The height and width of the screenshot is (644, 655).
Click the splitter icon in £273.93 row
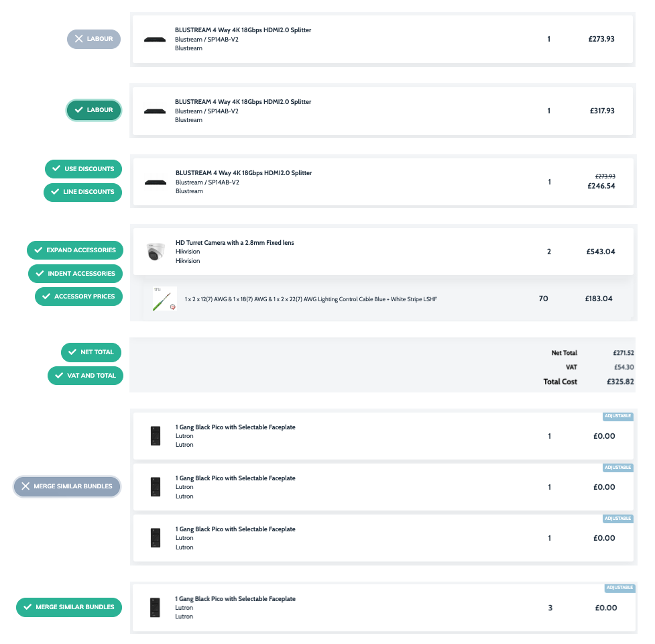155,39
